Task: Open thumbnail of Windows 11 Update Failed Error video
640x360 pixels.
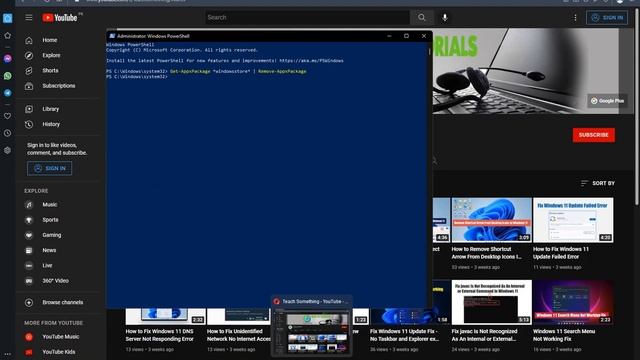Action: pyautogui.click(x=573, y=220)
